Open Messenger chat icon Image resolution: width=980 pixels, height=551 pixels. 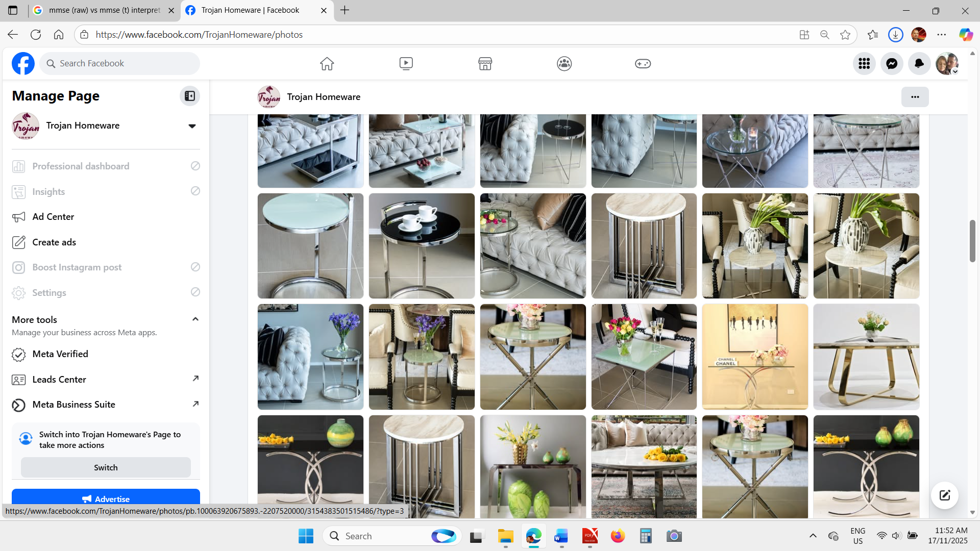coord(892,64)
